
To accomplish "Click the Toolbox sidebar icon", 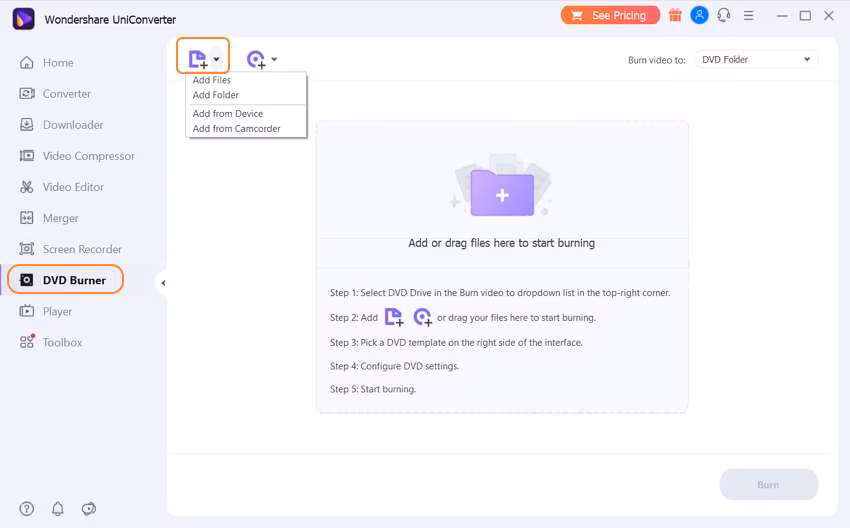I will (27, 342).
